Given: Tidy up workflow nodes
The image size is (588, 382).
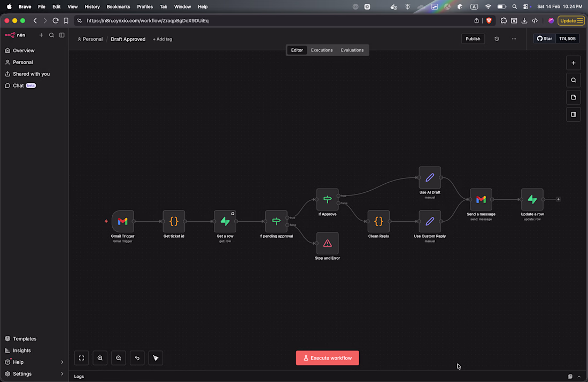Looking at the screenshot, I should pyautogui.click(x=156, y=358).
